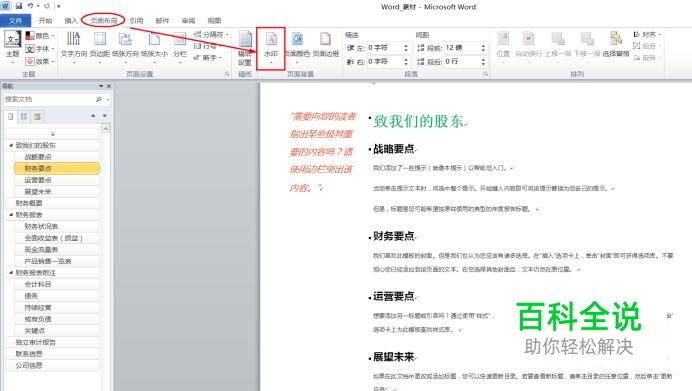
Task: Click the 页边距 (Margins) icon
Action: click(x=100, y=39)
